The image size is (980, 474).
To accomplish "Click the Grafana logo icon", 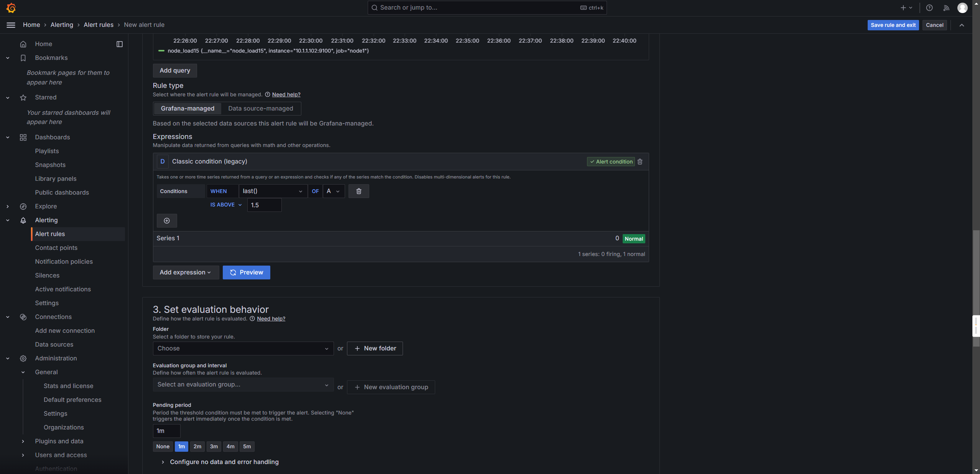I will [11, 8].
